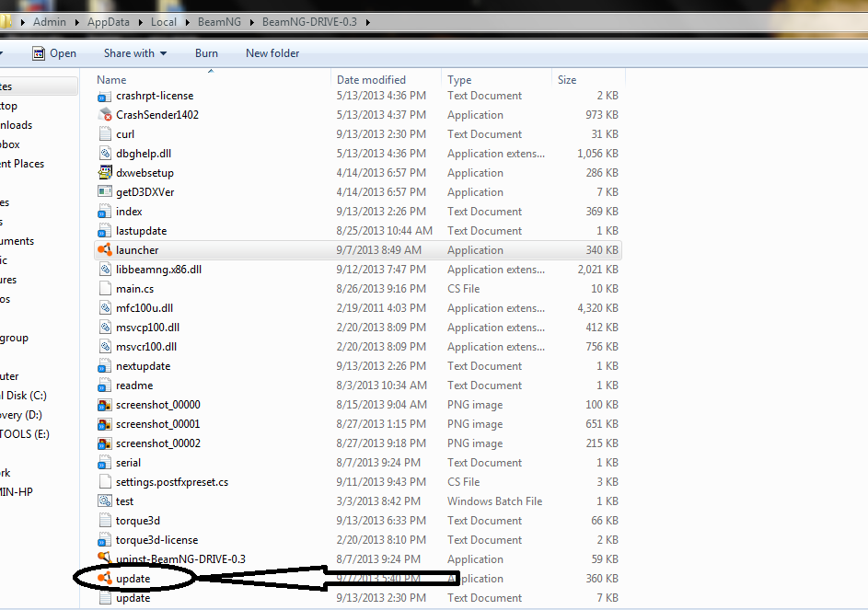Expand breadcrumb arrow after Local
The width and height of the screenshot is (868, 610).
pyautogui.click(x=187, y=22)
